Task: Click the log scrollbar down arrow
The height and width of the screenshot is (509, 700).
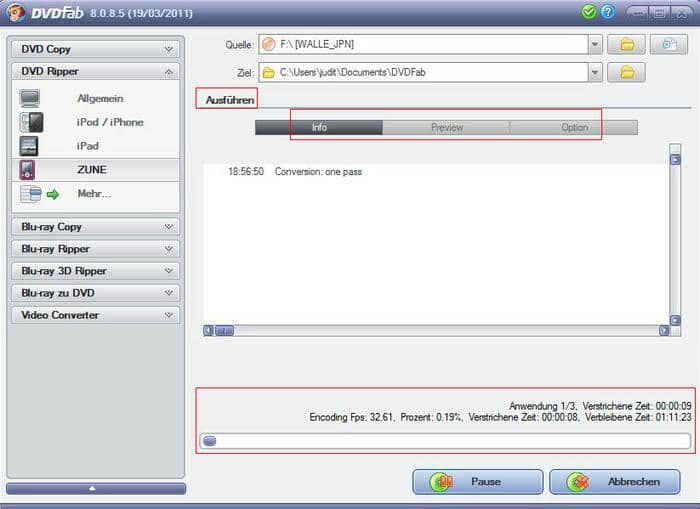Action: [x=675, y=320]
